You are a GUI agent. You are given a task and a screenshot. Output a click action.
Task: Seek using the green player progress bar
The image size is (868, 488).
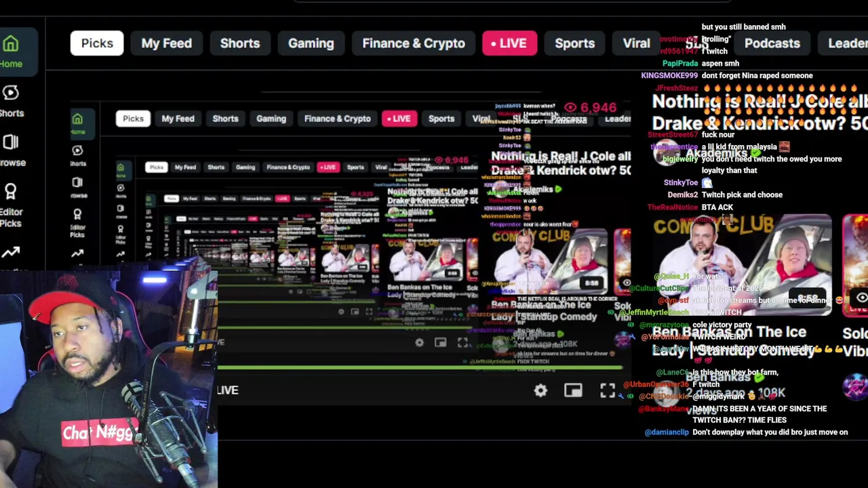(x=420, y=369)
